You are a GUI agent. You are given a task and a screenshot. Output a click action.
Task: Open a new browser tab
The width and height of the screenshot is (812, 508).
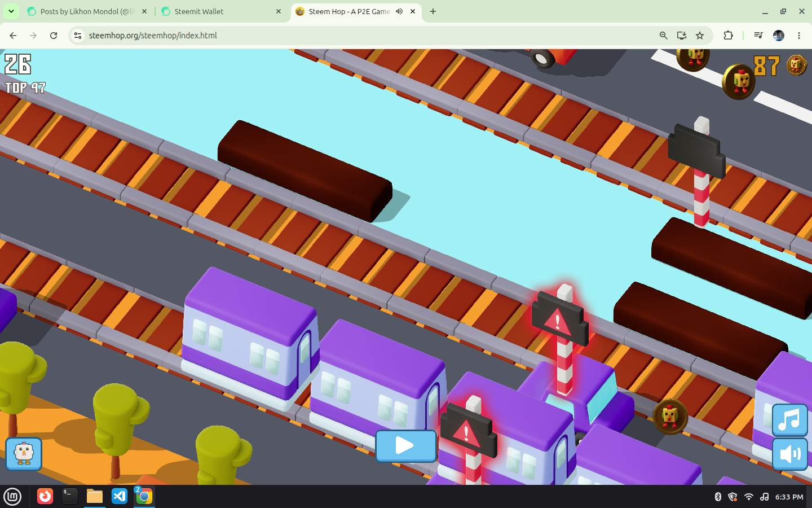coord(433,11)
